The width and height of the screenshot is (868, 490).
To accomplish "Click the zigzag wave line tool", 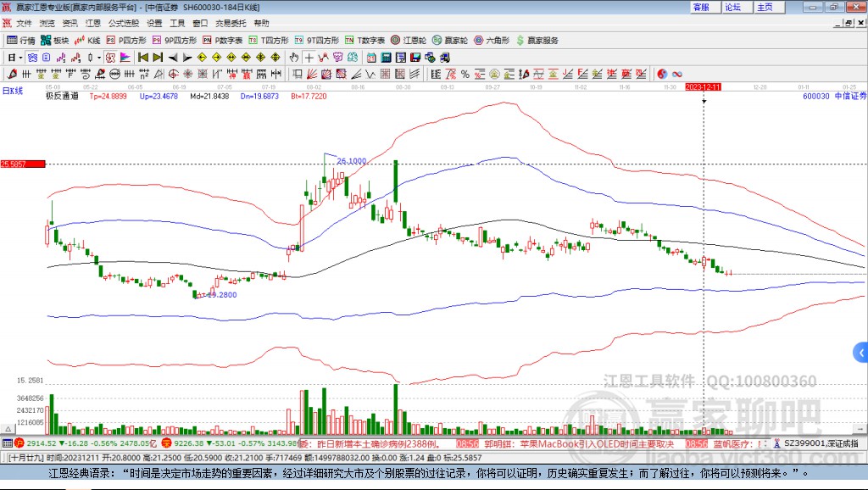I will point(370,75).
